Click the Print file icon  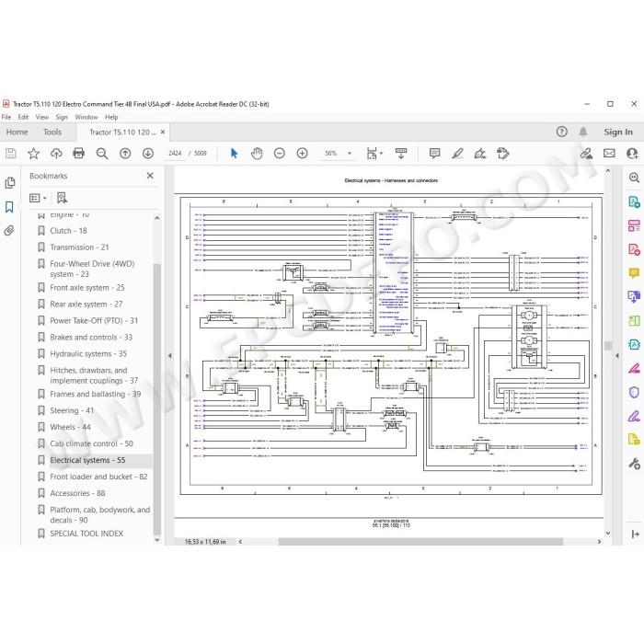pos(78,154)
